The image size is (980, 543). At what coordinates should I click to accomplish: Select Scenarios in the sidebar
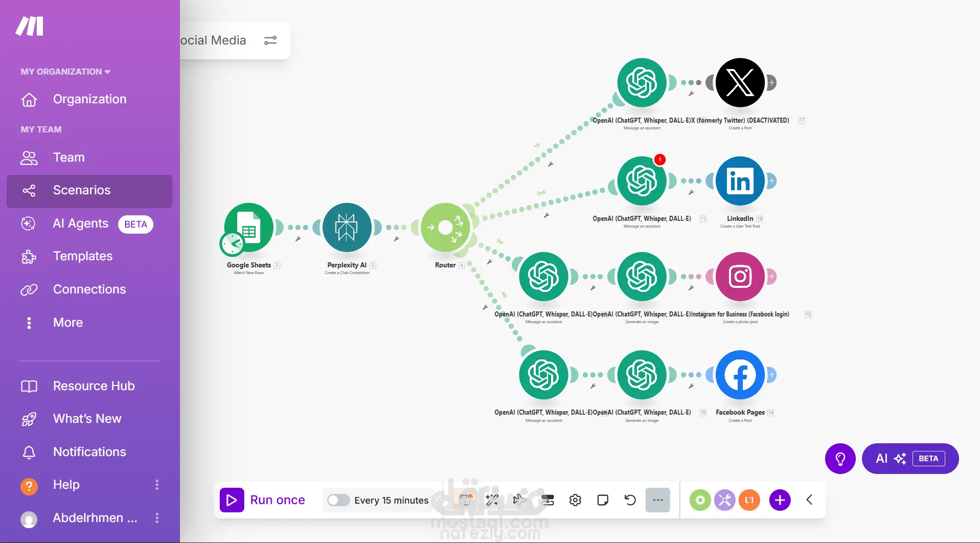pyautogui.click(x=89, y=191)
